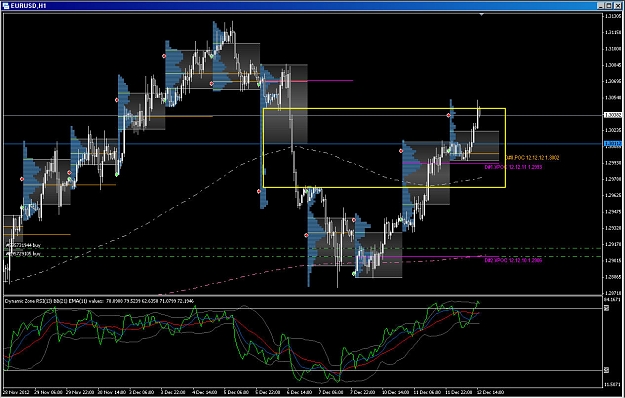Click the 1.30845 price scale label
Screen dimensions: 625x398
click(x=613, y=65)
